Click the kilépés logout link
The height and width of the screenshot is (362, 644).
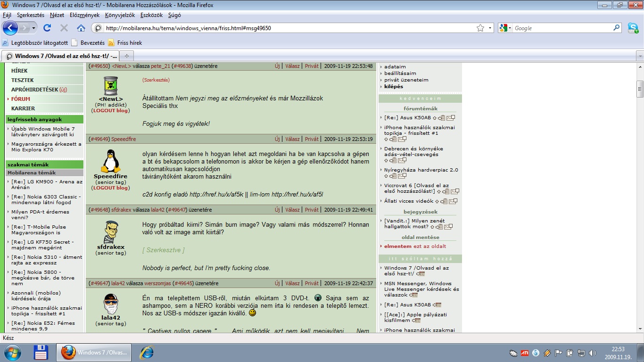tap(394, 87)
